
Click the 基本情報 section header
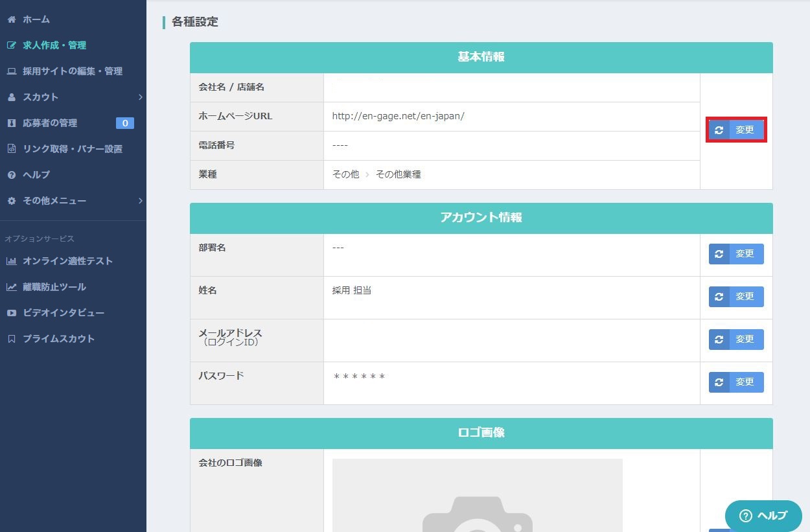(x=481, y=57)
